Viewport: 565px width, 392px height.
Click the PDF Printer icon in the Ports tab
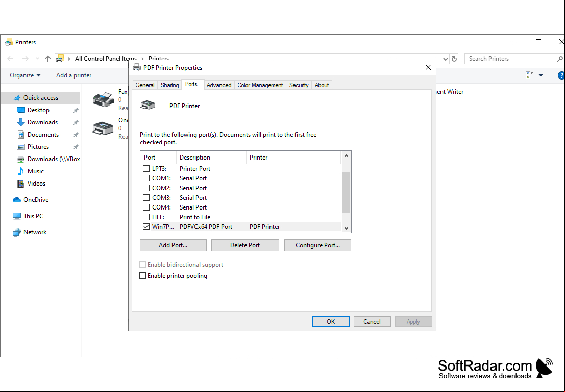point(148,105)
